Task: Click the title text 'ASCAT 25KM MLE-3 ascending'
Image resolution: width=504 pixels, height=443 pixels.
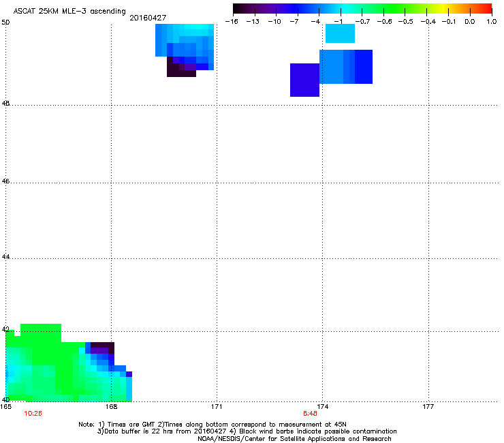Action: 69,12
